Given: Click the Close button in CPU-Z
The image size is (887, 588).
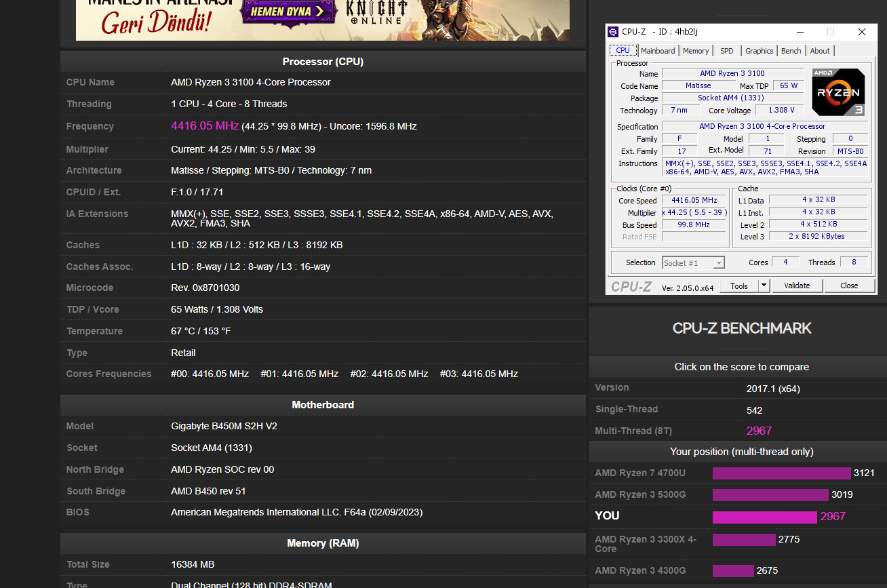Looking at the screenshot, I should pyautogui.click(x=849, y=286).
